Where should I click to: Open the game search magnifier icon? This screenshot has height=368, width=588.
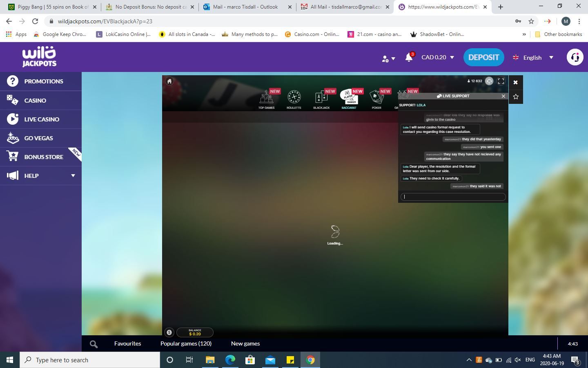point(94,344)
